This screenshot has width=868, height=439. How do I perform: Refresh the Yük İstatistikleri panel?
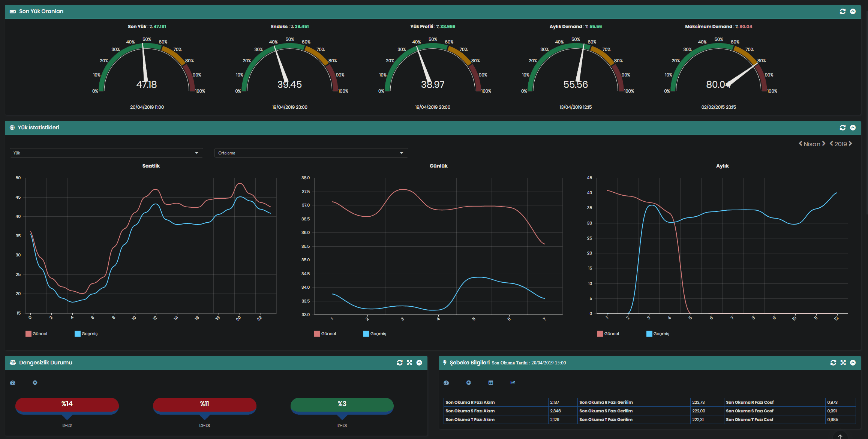point(843,127)
